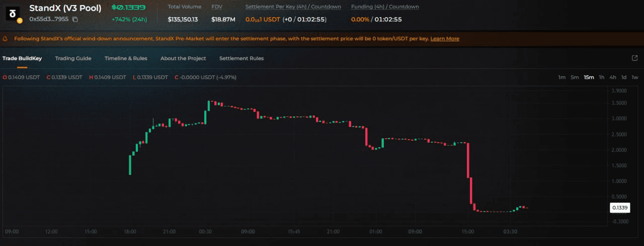This screenshot has height=246, width=644.
Task: Select the 1w chart interval
Action: click(635, 77)
